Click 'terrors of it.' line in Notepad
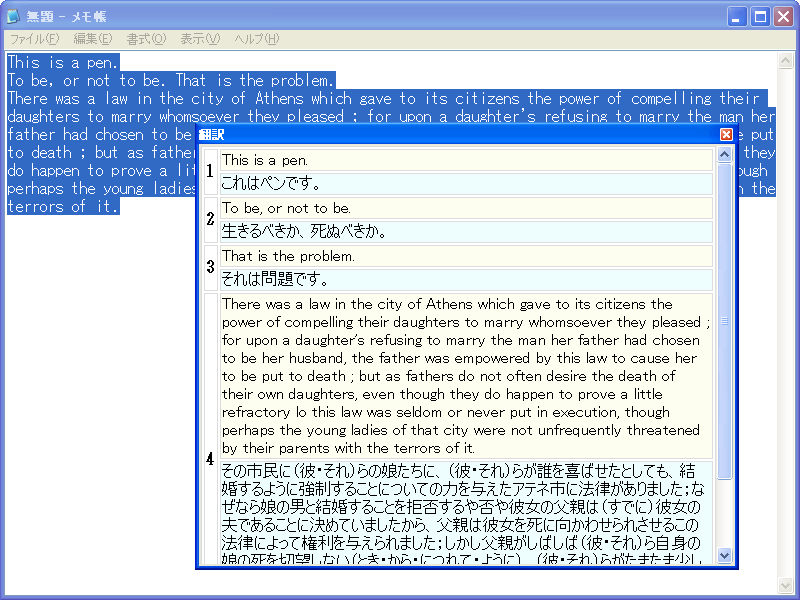This screenshot has height=600, width=800. click(x=63, y=206)
